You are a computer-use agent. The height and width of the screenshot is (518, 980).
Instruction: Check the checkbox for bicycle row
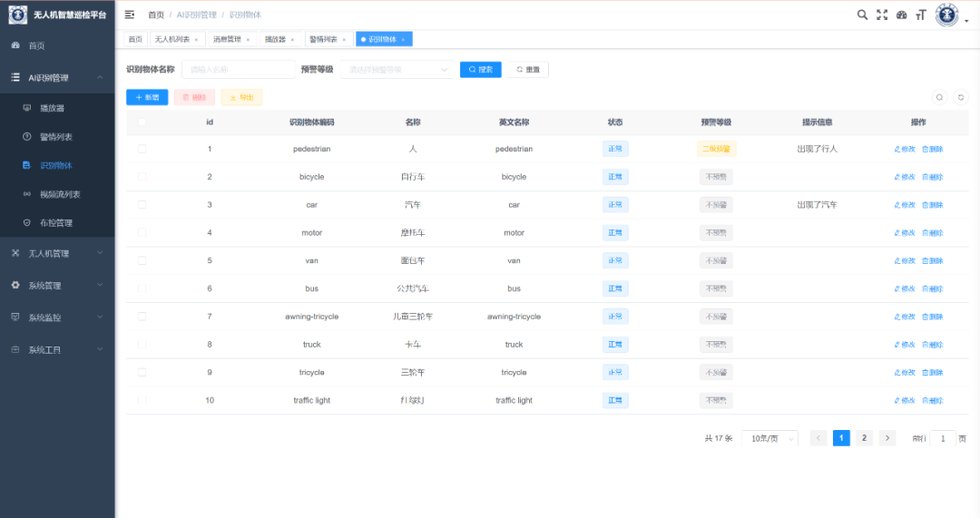pos(142,177)
